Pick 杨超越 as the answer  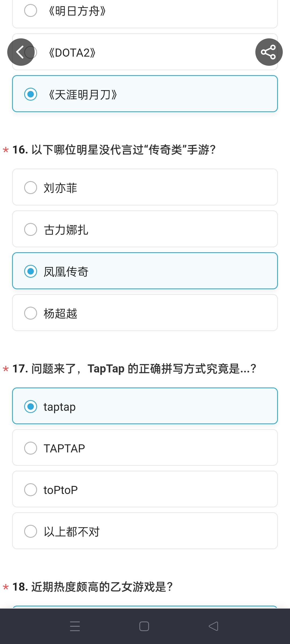coord(145,313)
